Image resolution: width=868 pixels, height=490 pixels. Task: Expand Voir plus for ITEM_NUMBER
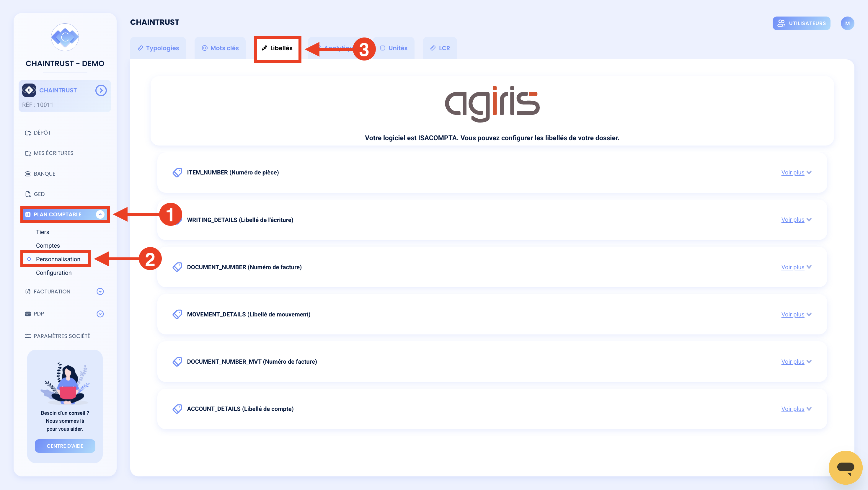796,173
